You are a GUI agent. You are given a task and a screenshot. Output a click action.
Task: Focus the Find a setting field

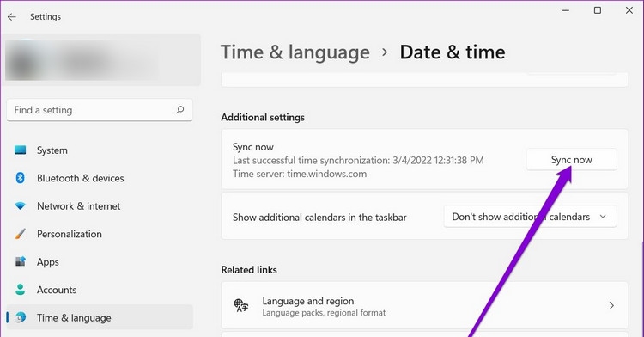100,110
